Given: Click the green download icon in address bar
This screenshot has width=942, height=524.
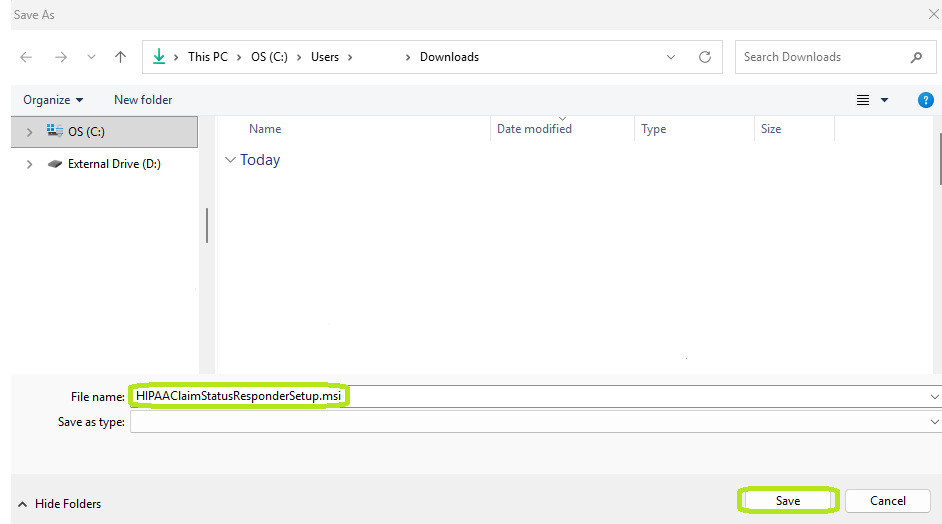Looking at the screenshot, I should pos(159,56).
